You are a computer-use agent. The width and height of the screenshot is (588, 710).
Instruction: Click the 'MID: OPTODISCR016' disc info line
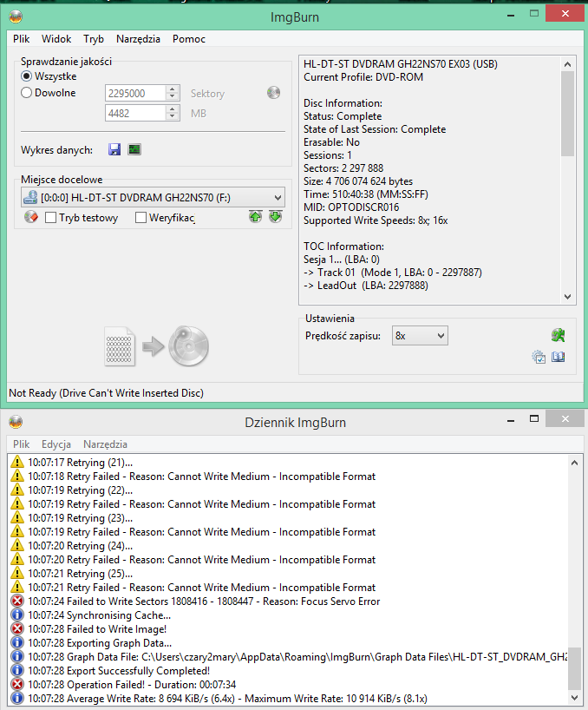click(x=351, y=207)
